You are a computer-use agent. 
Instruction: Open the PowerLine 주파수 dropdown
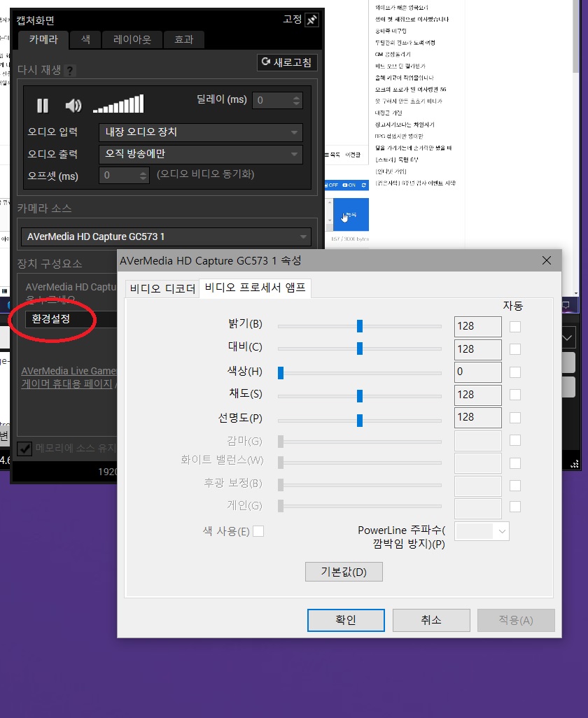pyautogui.click(x=482, y=531)
